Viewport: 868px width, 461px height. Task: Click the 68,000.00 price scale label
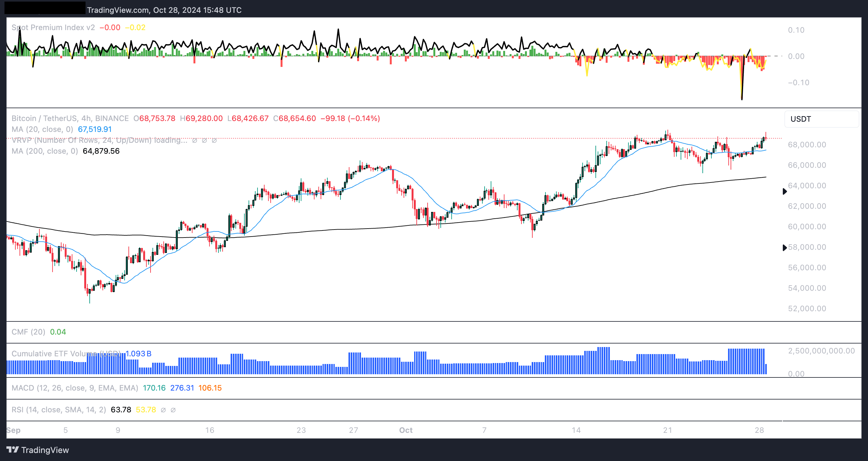[x=807, y=145]
